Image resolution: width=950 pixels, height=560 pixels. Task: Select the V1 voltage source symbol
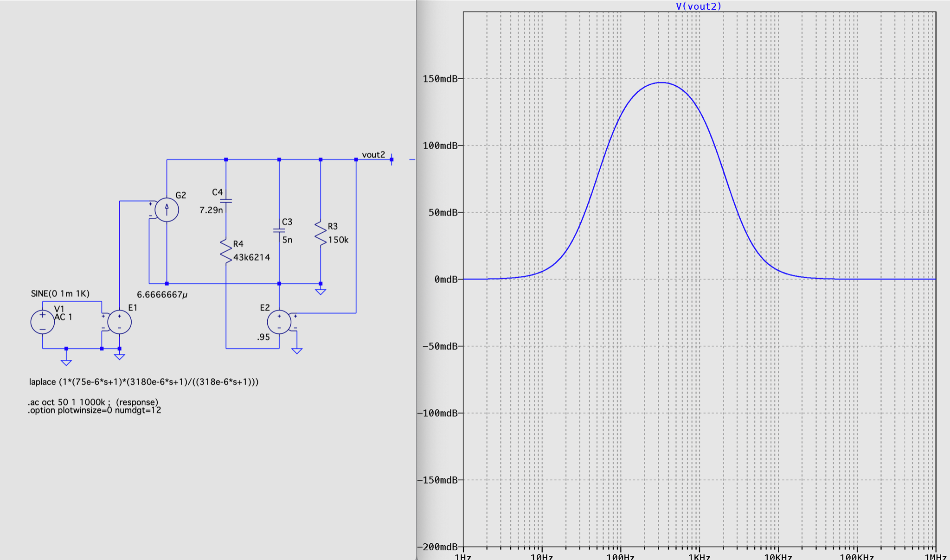43,322
